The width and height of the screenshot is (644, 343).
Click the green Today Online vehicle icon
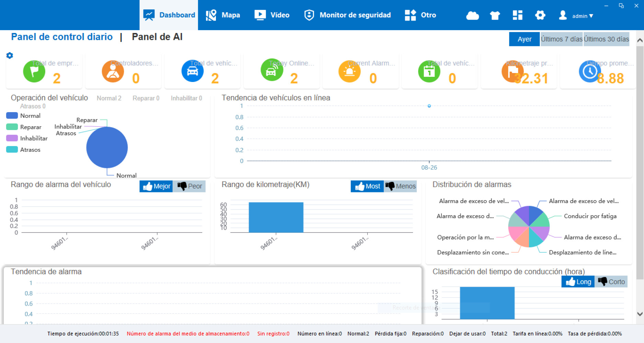[x=272, y=70]
